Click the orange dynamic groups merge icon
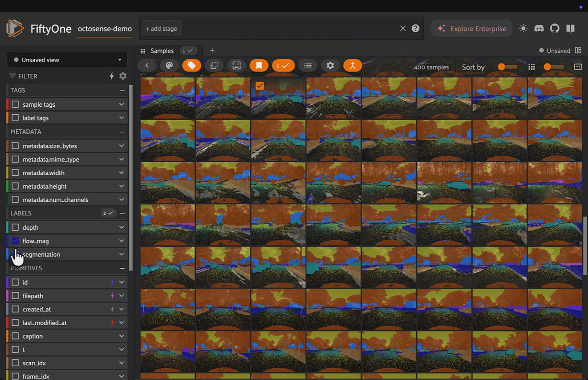 (x=352, y=65)
